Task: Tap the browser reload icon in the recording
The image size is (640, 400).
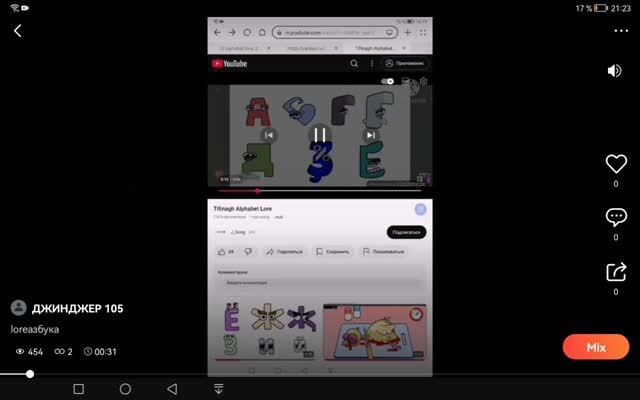Action: 247,32
